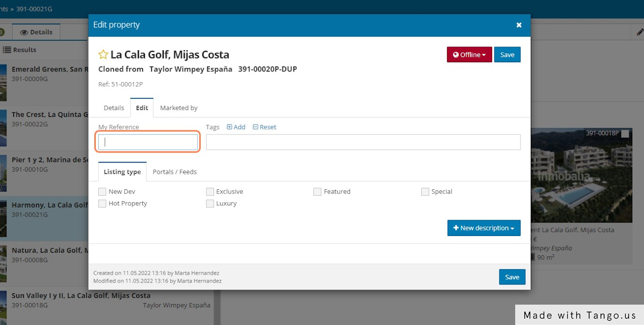Screen dimensions: 644x325
Task: Click into the Tags input box
Action: tap(363, 142)
